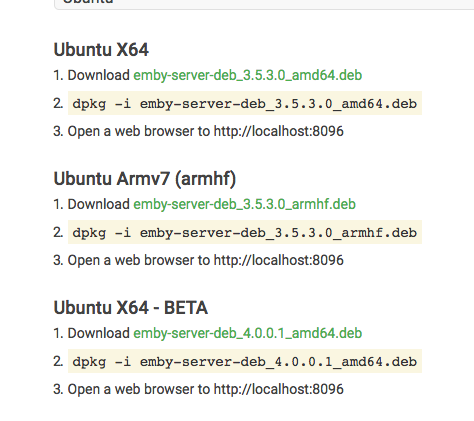Image resolution: width=474 pixels, height=421 pixels.
Task: Click http://localhost:8096 under Ubuntu X64 section
Action: (x=278, y=131)
